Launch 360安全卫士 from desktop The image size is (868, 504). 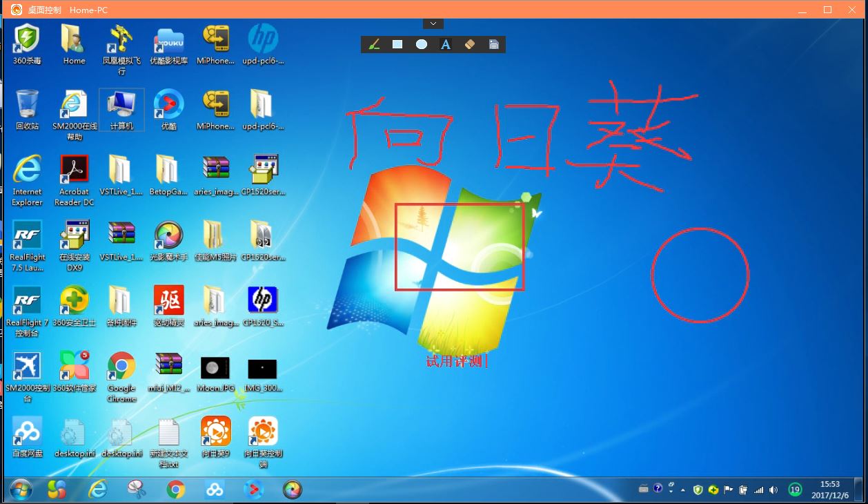pos(75,307)
